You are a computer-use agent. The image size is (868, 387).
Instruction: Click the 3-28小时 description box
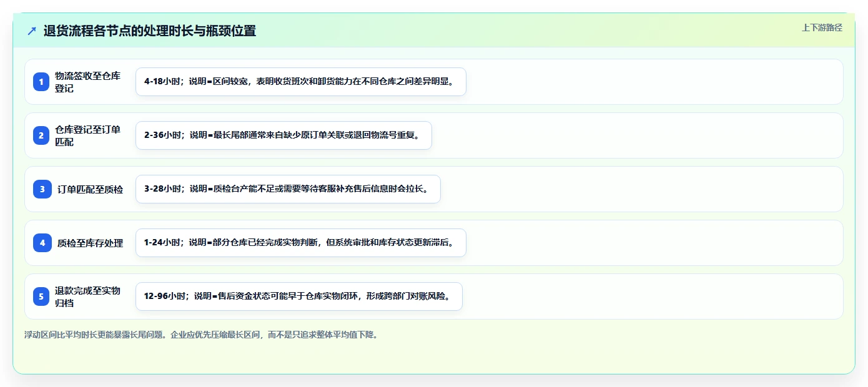pyautogui.click(x=289, y=189)
